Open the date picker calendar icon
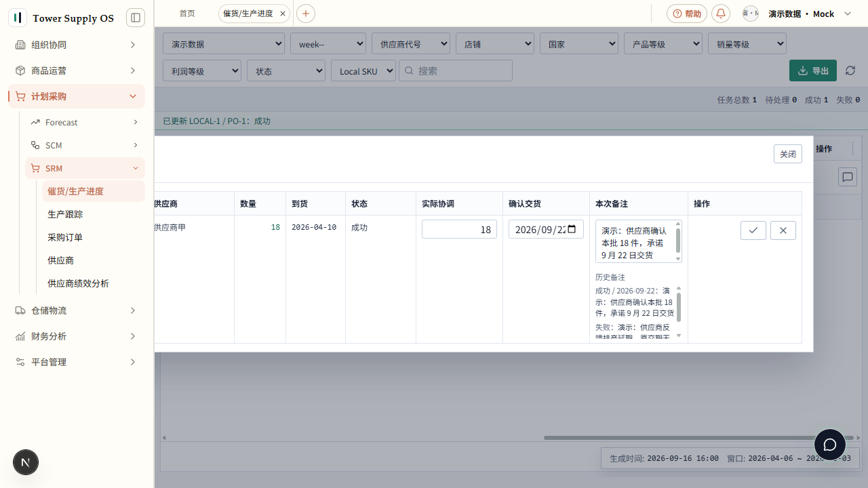Image resolution: width=868 pixels, height=488 pixels. click(x=573, y=229)
